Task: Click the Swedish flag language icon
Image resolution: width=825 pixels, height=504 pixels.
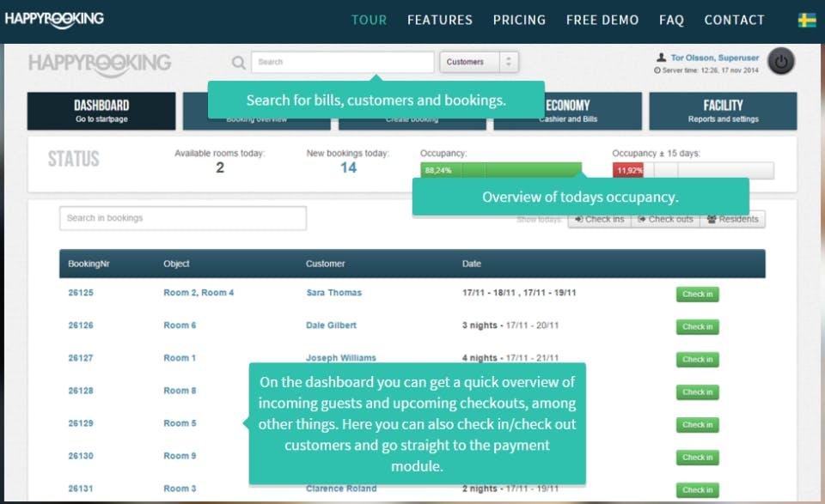Action: point(807,20)
